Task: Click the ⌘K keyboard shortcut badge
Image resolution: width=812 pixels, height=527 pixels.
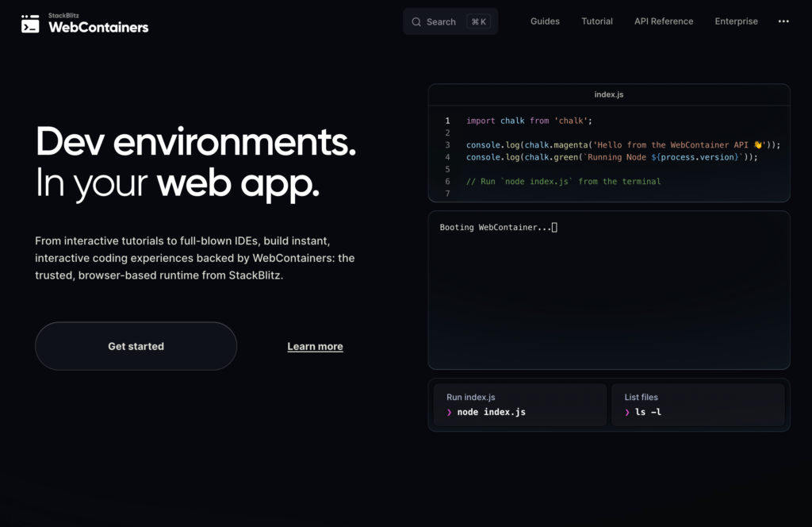Action: point(478,21)
